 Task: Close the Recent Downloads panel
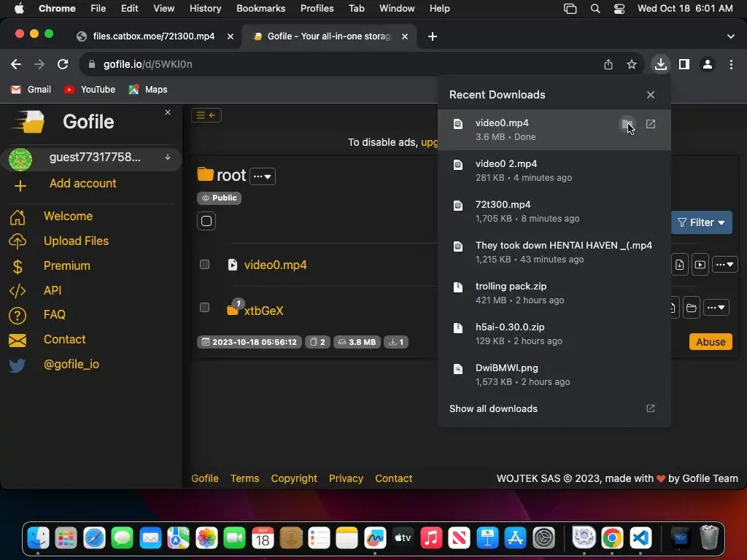point(650,95)
